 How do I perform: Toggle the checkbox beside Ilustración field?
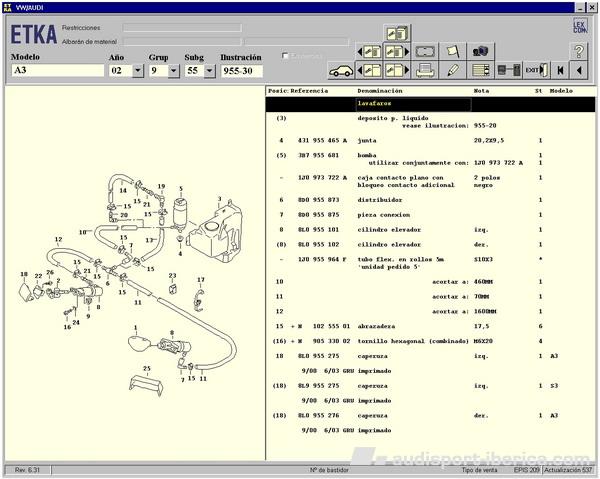[x=285, y=56]
